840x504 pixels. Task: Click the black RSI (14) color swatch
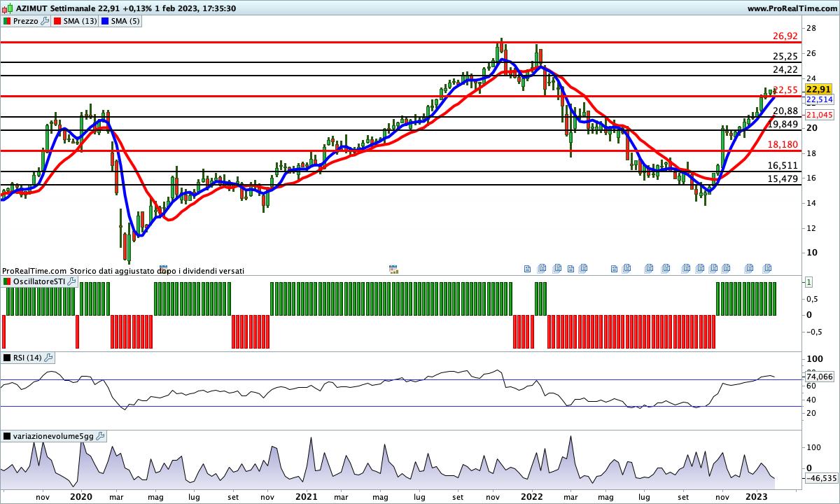[x=7, y=358]
